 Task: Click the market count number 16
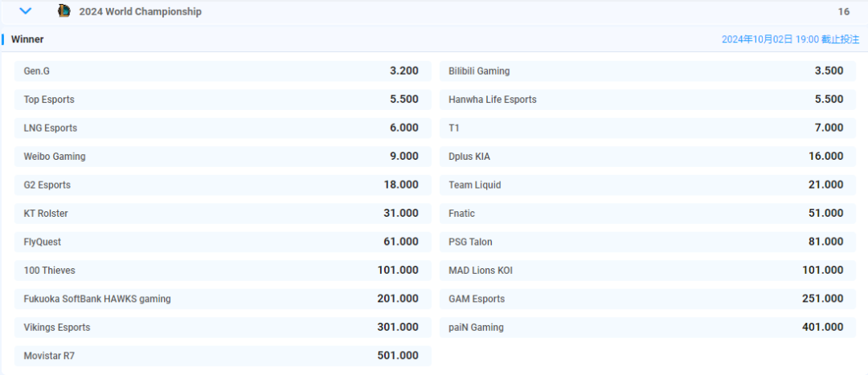[843, 12]
